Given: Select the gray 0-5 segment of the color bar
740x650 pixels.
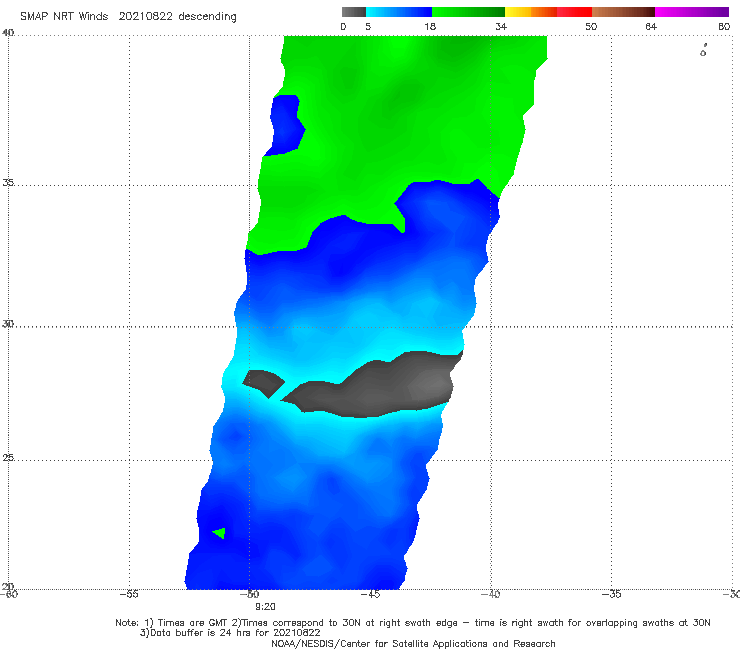Looking at the screenshot, I should (354, 12).
